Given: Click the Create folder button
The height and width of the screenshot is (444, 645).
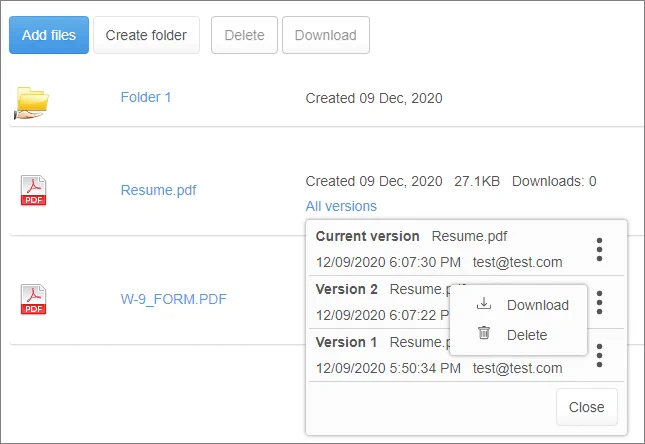Looking at the screenshot, I should point(146,35).
